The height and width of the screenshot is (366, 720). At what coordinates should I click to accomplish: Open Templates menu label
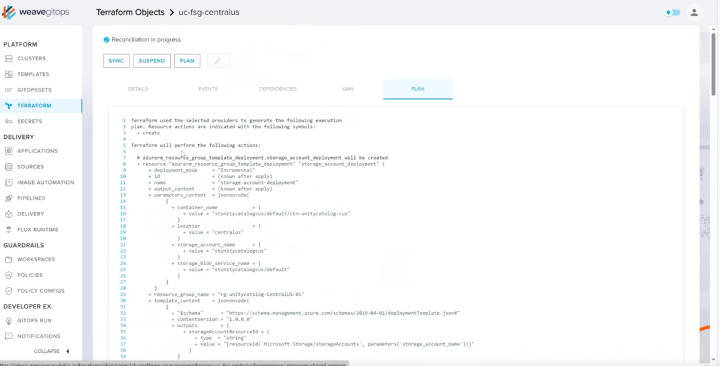pos(33,74)
